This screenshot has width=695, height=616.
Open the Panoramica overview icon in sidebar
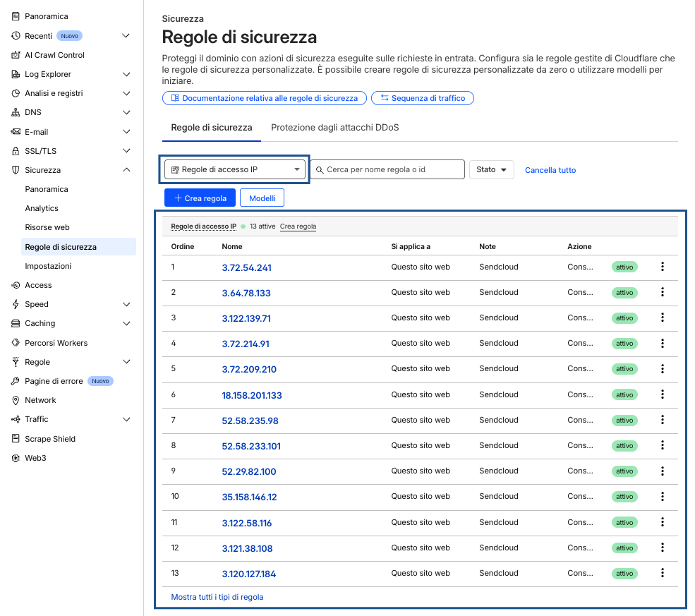[16, 16]
